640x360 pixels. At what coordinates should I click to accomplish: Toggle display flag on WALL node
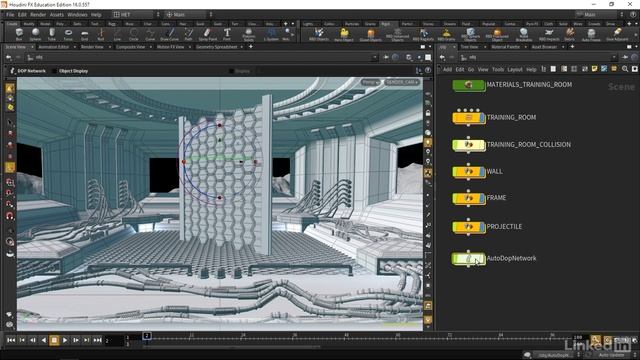tap(482, 172)
